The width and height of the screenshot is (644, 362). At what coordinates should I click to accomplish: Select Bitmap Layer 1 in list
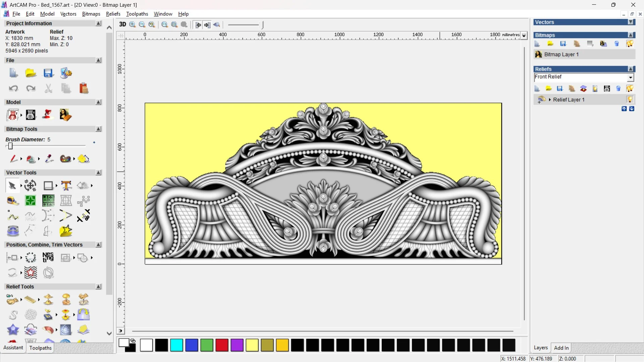coord(561,54)
